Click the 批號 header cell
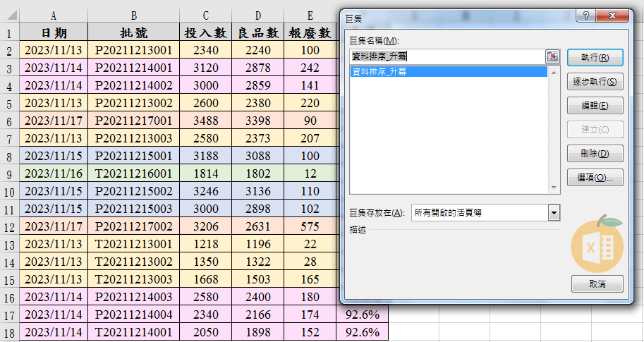 pos(133,32)
